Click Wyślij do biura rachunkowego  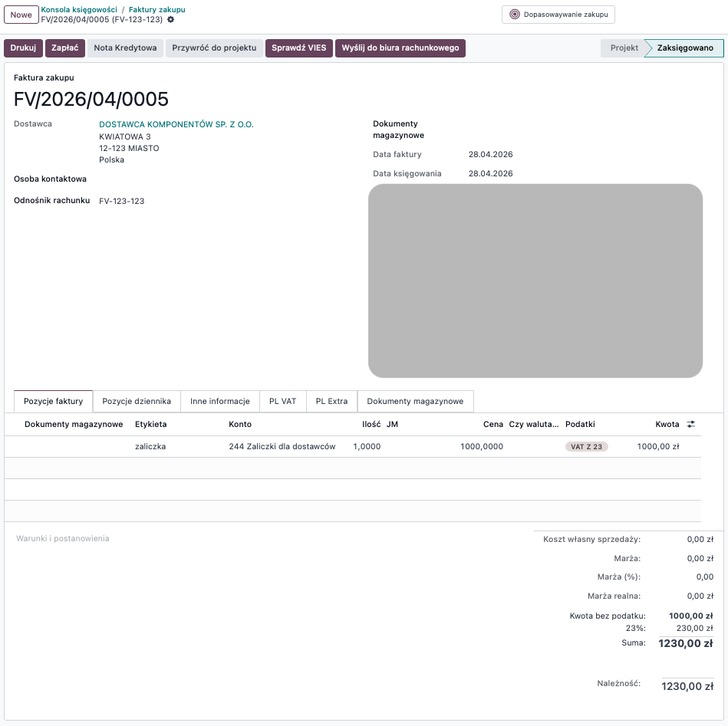400,48
